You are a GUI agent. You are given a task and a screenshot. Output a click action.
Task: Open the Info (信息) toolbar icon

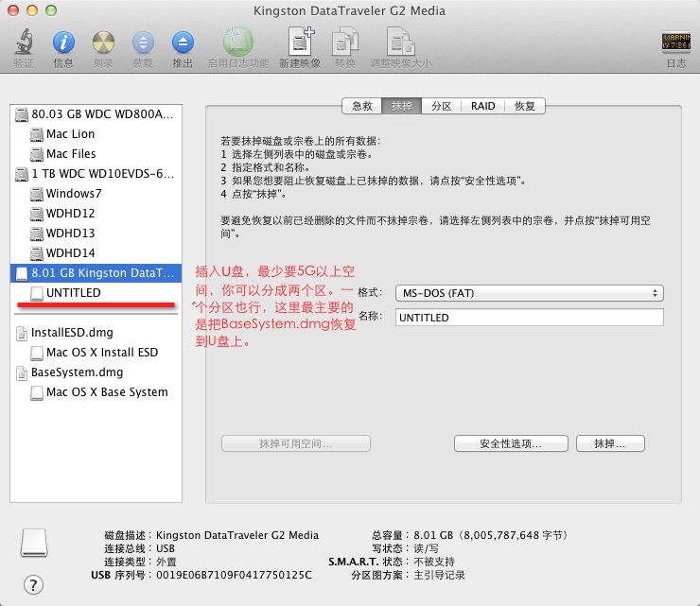pyautogui.click(x=63, y=42)
